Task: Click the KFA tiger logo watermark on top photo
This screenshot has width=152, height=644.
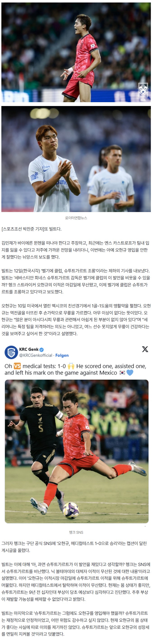Action: [143, 92]
